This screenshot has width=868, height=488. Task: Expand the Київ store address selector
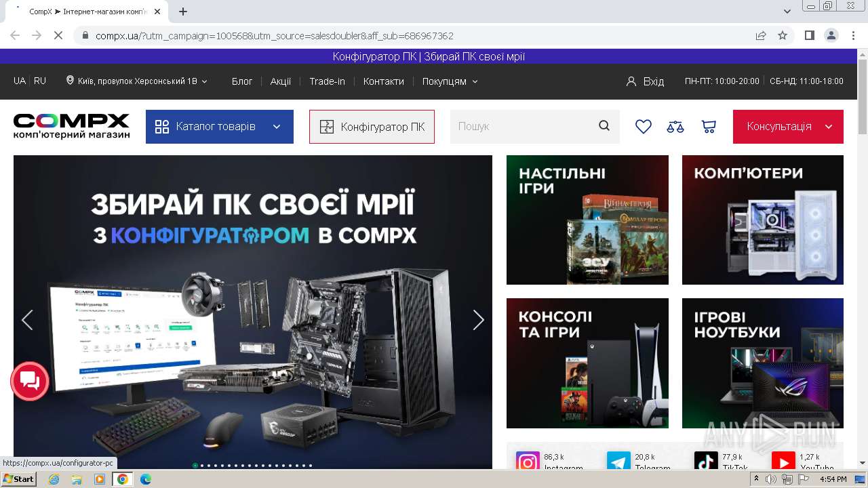(x=136, y=81)
